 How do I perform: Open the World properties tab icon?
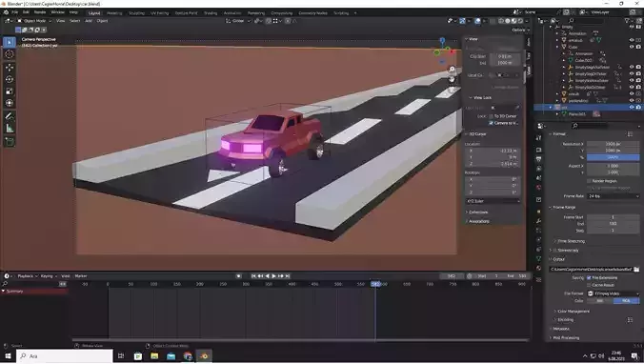(539, 188)
